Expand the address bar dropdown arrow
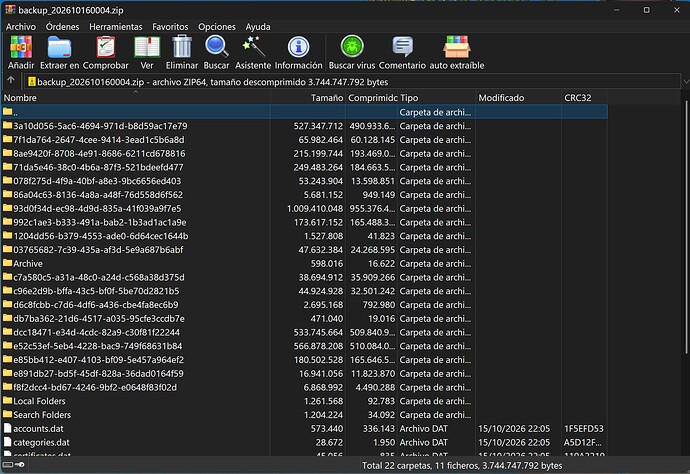The width and height of the screenshot is (690, 474). tap(686, 82)
